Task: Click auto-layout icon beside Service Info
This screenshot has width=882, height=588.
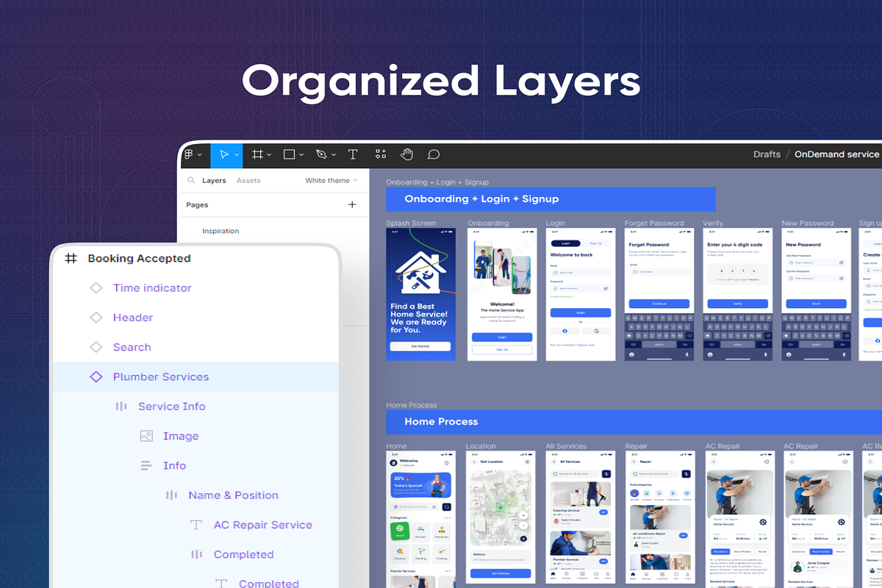Action: point(121,406)
